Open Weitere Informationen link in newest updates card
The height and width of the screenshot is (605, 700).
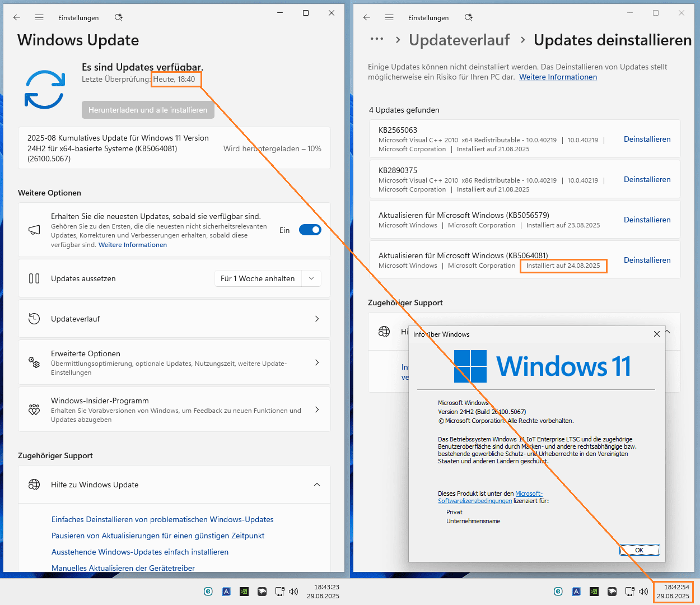[x=133, y=245]
